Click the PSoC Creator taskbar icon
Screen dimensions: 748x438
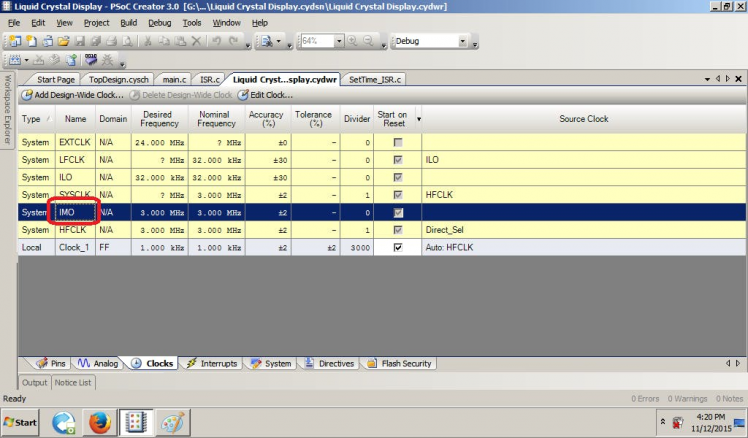click(136, 422)
